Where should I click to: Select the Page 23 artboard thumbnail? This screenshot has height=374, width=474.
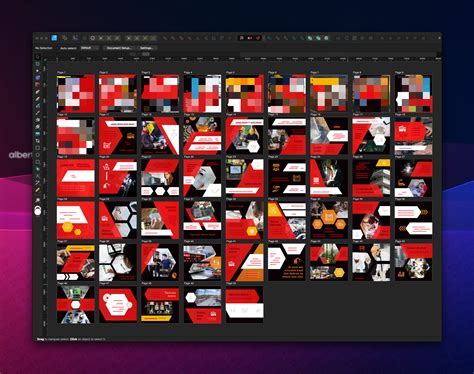click(245, 178)
